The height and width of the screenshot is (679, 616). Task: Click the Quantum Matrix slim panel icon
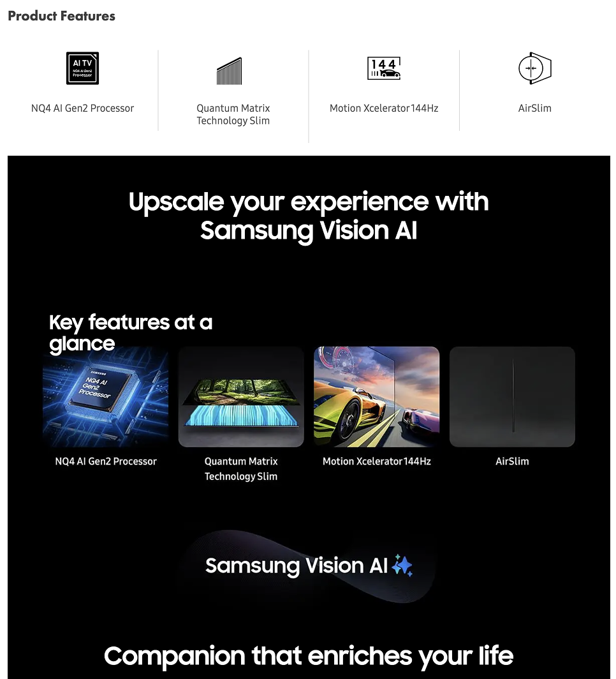(230, 71)
